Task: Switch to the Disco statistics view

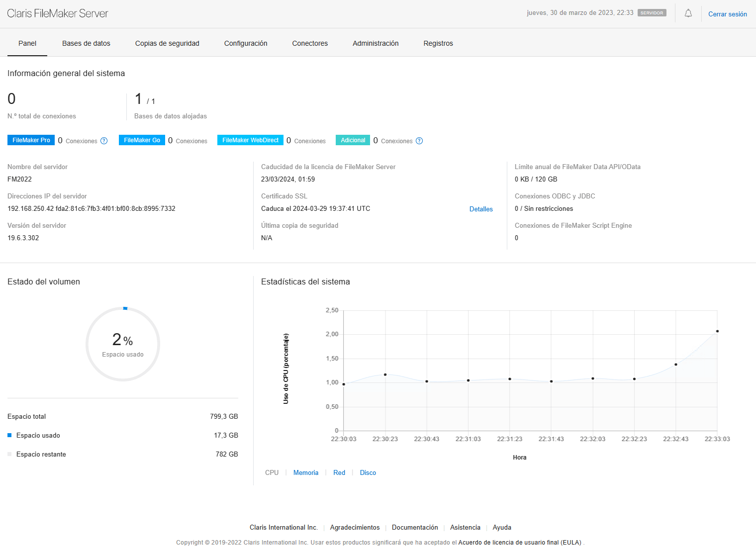Action: coord(368,472)
